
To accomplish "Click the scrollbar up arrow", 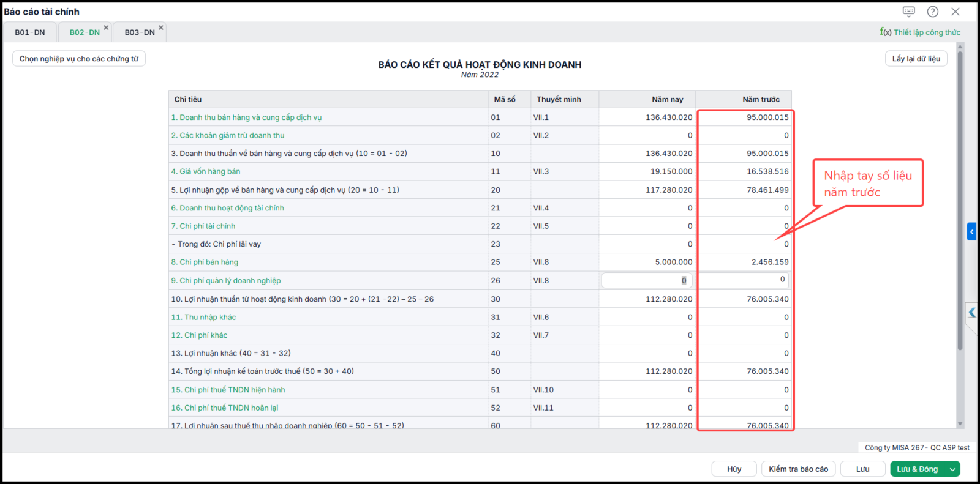I will pyautogui.click(x=960, y=47).
